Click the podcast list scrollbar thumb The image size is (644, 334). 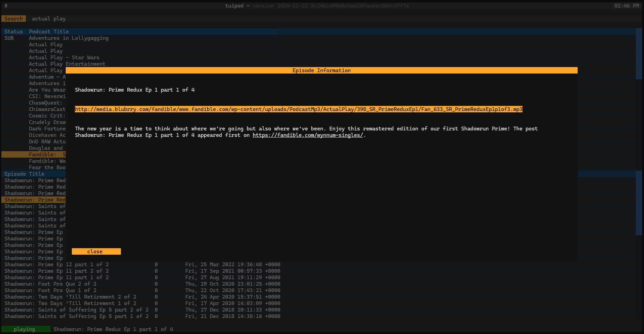639,54
